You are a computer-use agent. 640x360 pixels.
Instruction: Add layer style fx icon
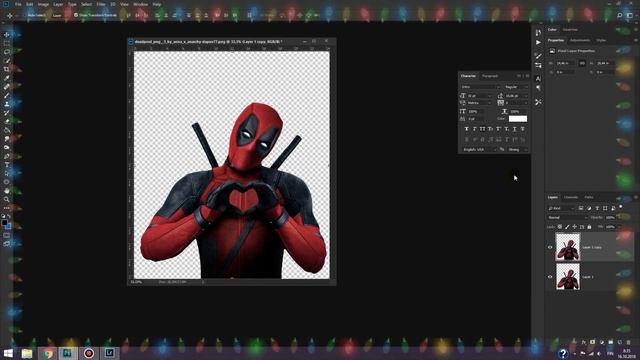coord(584,342)
